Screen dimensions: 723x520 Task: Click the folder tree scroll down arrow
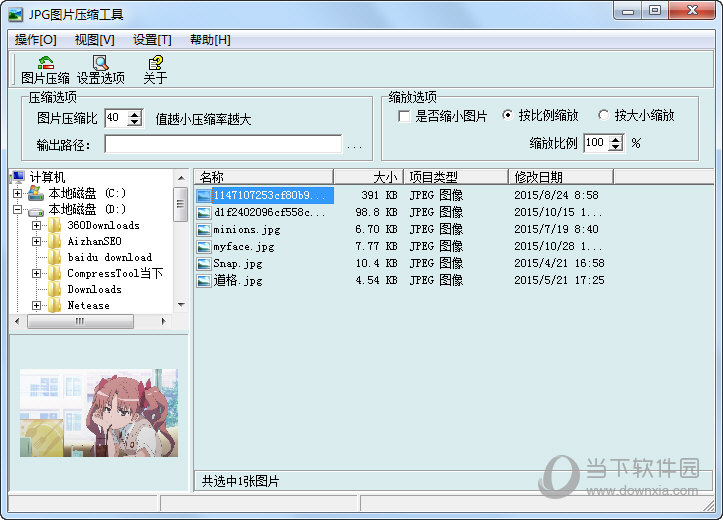coord(181,305)
